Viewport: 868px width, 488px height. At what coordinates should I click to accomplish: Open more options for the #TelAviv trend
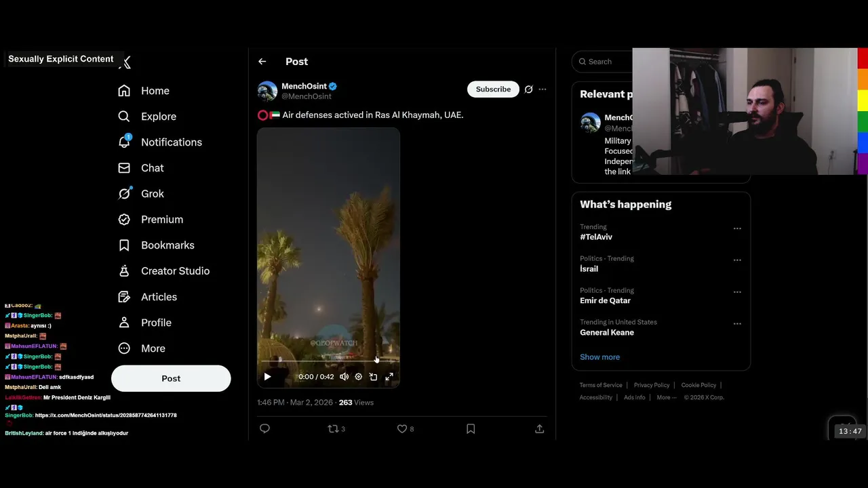737,228
